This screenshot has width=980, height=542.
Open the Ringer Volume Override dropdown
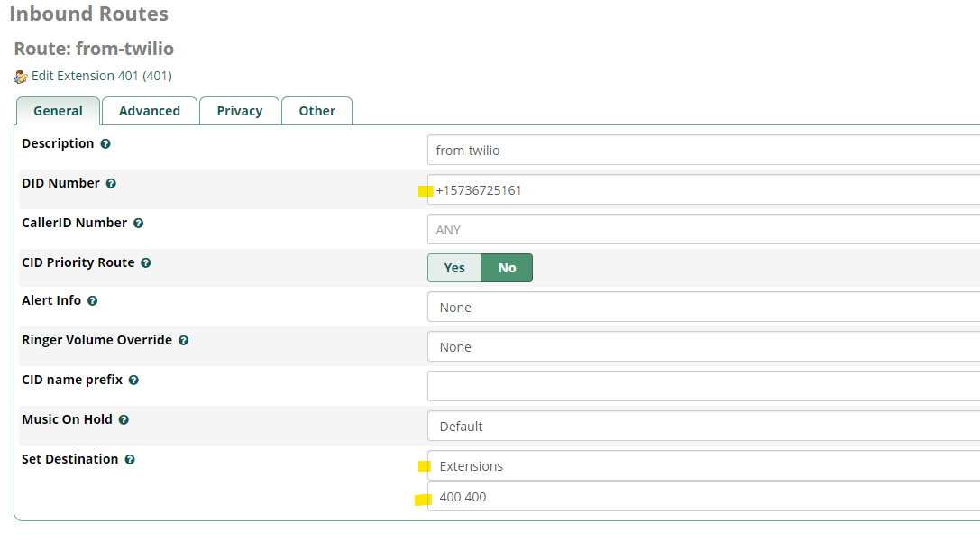[x=631, y=346]
